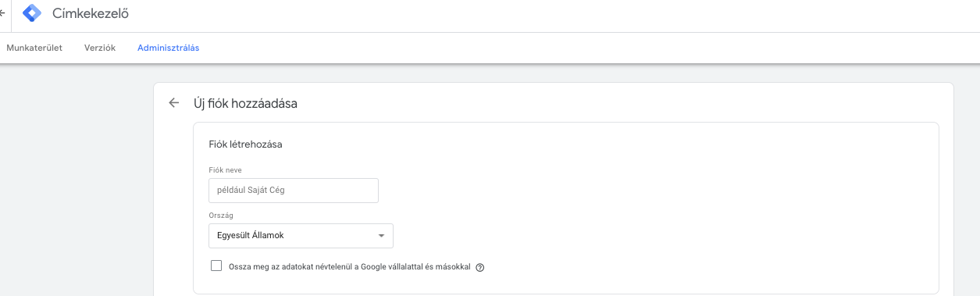The image size is (980, 296).
Task: Click the blue Tag Manager diamond logo
Action: point(33,12)
